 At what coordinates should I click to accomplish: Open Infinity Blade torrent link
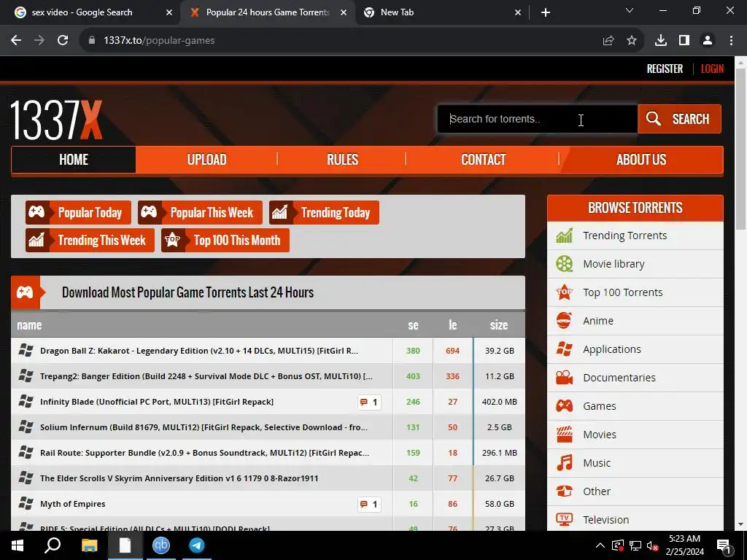tap(157, 402)
